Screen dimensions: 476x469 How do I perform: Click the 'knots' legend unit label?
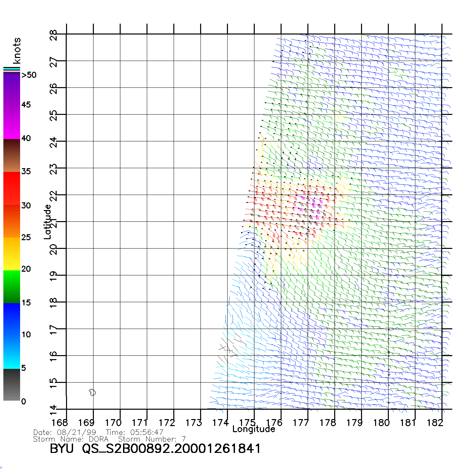[x=17, y=51]
